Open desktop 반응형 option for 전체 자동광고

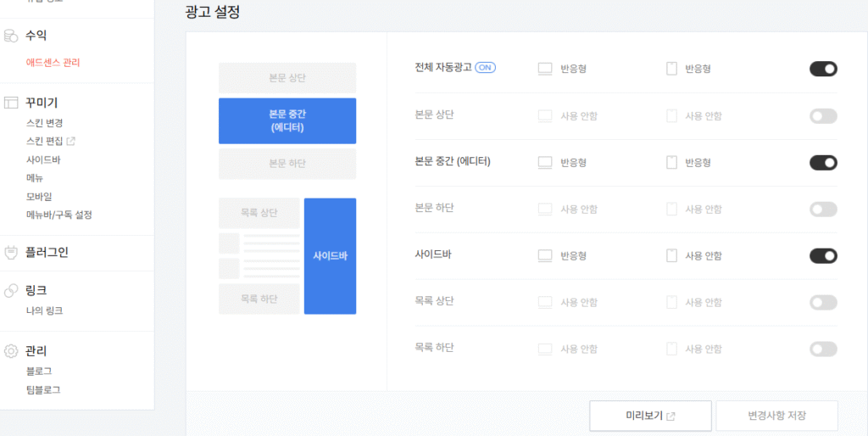[574, 70]
